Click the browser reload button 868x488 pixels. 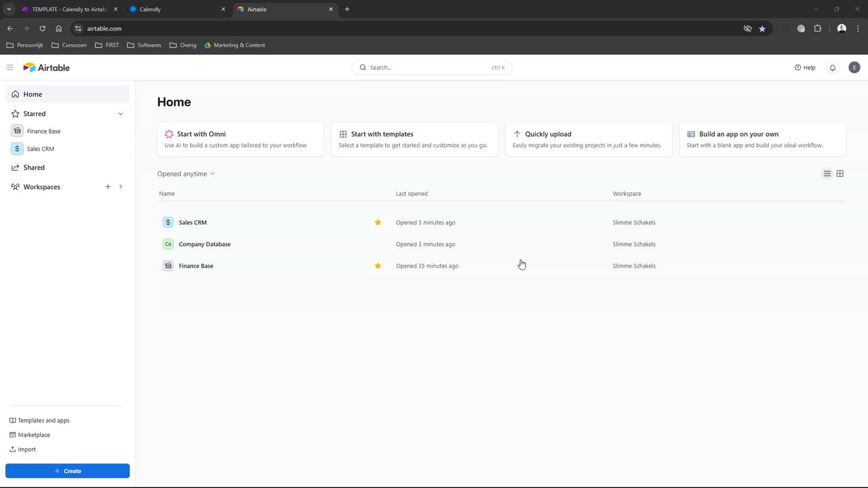(x=42, y=28)
